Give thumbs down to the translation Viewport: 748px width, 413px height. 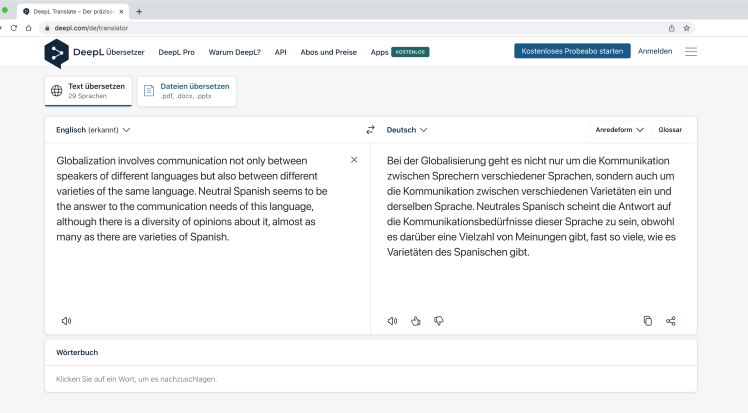click(438, 321)
